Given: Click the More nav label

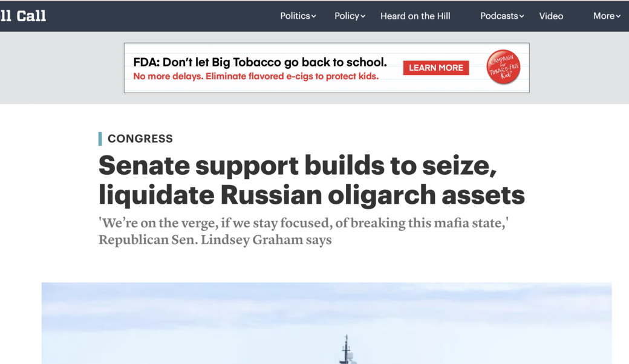Looking at the screenshot, I should 604,16.
